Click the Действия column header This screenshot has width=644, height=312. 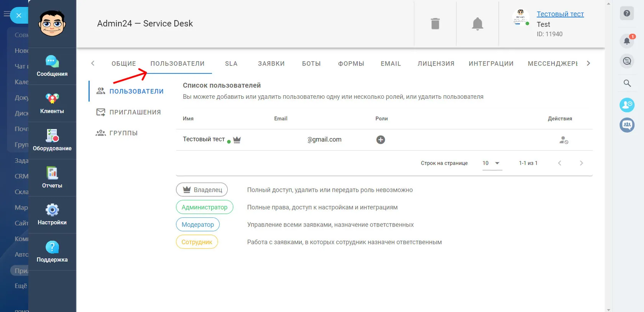[x=560, y=119]
